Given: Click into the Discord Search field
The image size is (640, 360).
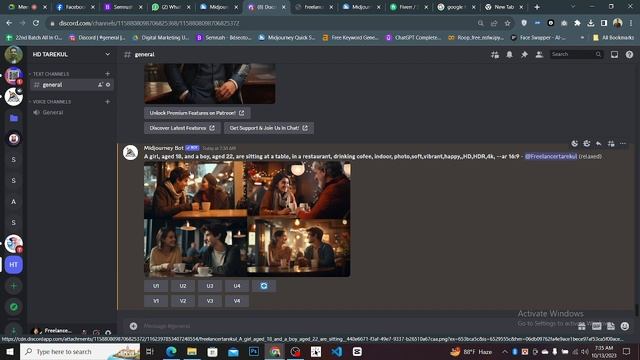Looking at the screenshot, I should tap(576, 54).
